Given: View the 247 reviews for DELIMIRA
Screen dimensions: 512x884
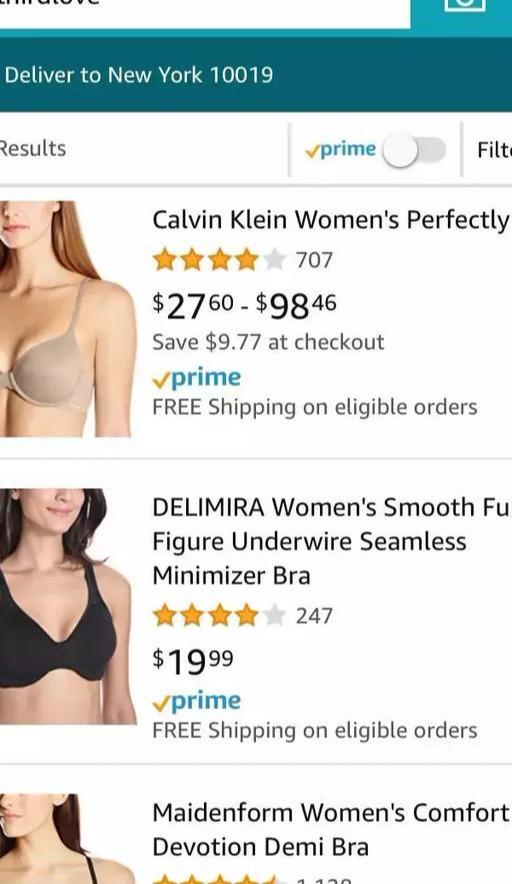Looking at the screenshot, I should 314,616.
